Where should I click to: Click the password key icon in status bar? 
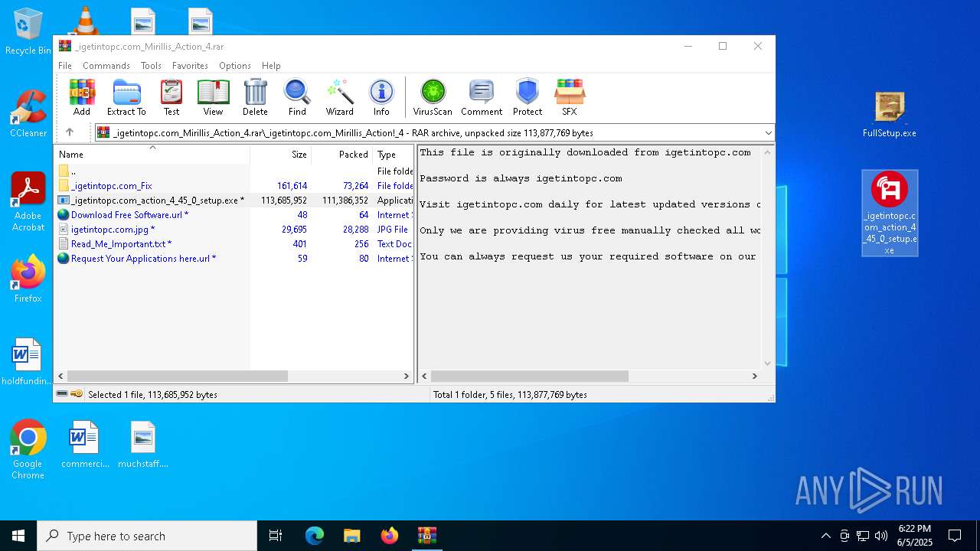click(x=77, y=394)
